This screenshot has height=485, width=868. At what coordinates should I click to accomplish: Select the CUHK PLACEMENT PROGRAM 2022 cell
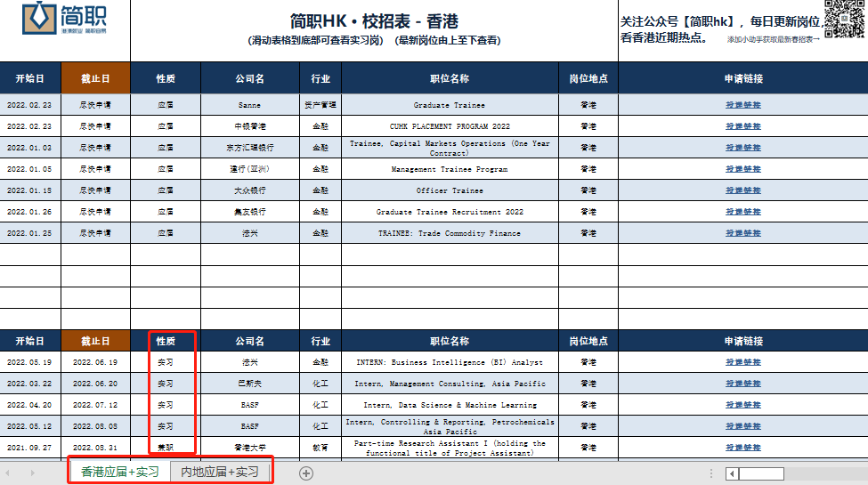tap(450, 126)
